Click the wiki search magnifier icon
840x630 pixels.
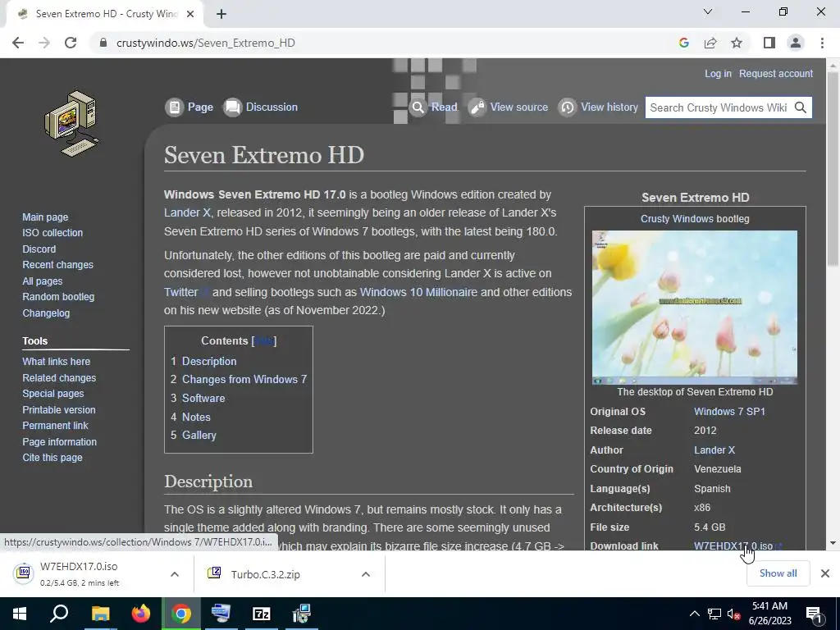point(801,107)
